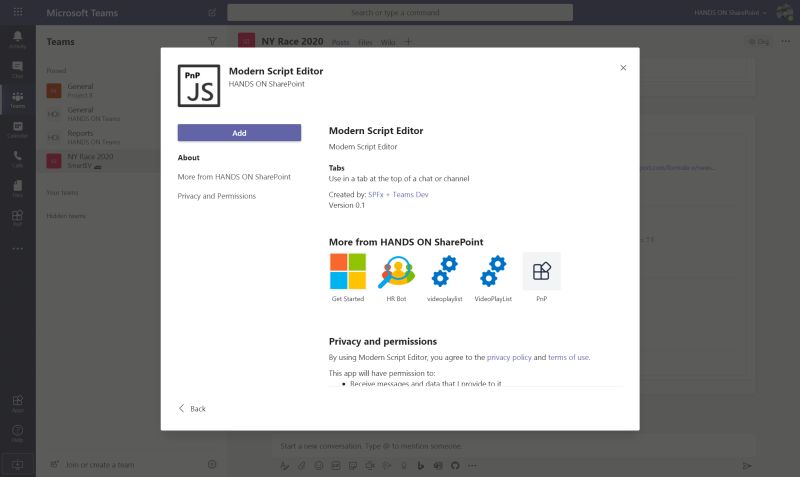The image size is (800, 477).
Task: Switch to the Files tab
Action: point(365,42)
